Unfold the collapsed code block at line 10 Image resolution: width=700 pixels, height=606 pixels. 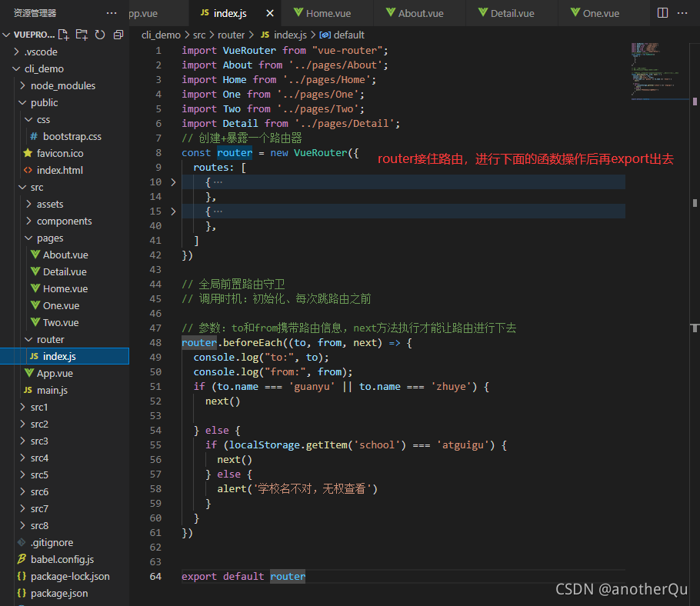(x=173, y=182)
